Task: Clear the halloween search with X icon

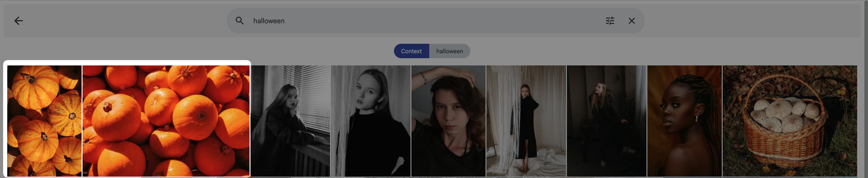Action: pos(632,21)
